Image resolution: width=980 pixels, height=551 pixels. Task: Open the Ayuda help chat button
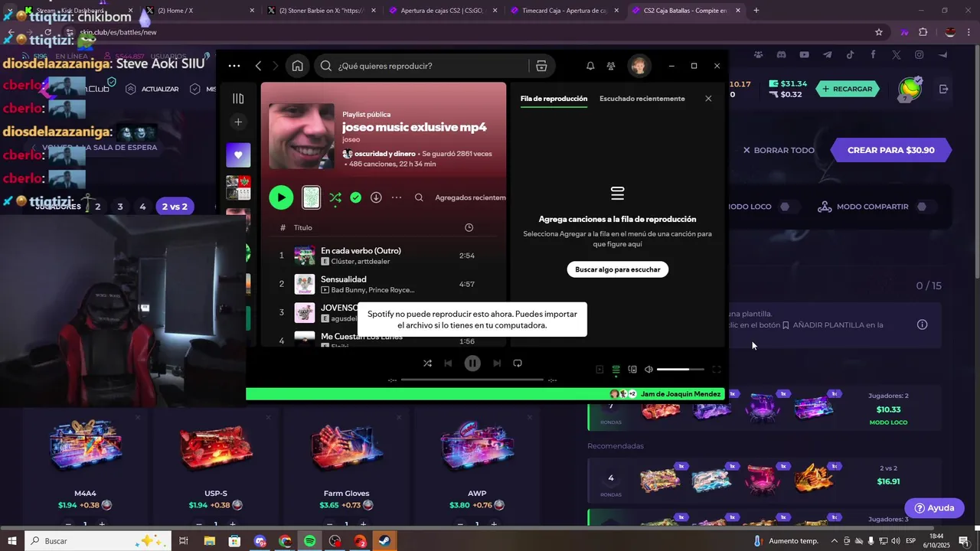pos(934,508)
